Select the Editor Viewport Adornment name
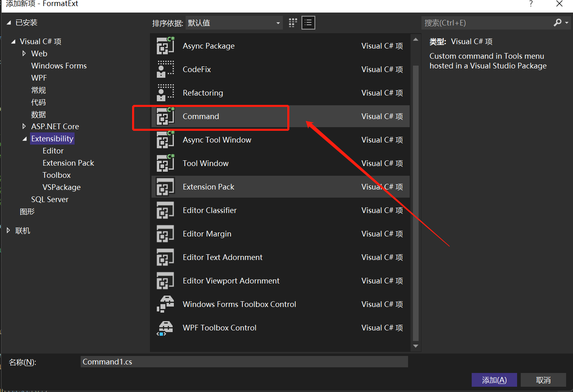 coord(231,281)
